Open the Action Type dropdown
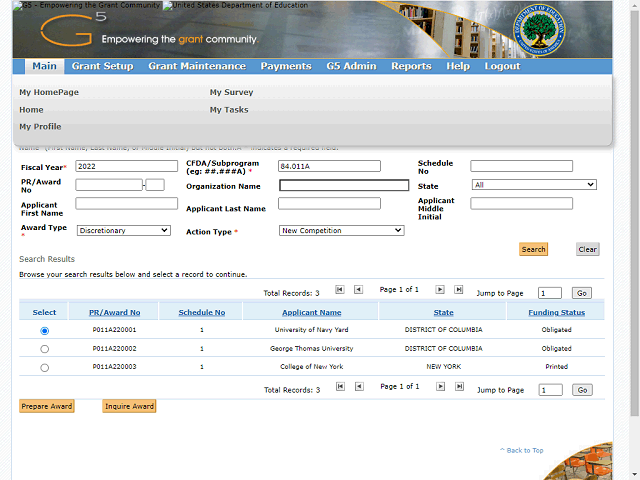 click(x=341, y=231)
